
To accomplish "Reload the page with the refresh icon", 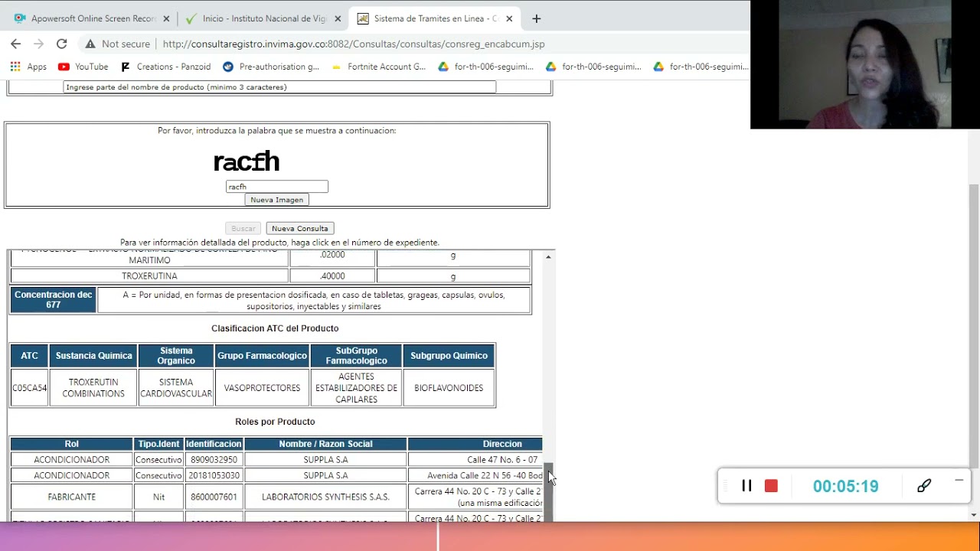I will [x=62, y=44].
